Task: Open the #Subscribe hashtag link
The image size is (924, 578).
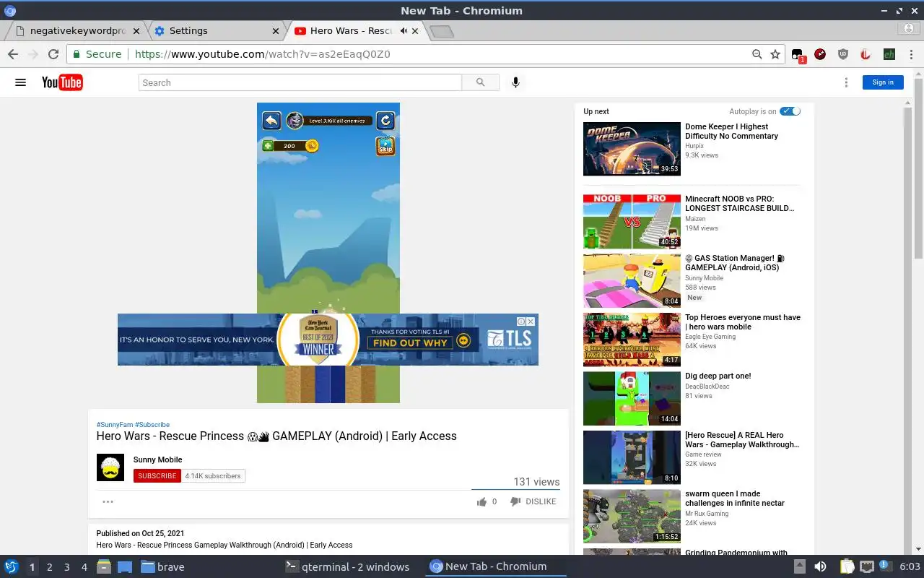Action: point(152,425)
